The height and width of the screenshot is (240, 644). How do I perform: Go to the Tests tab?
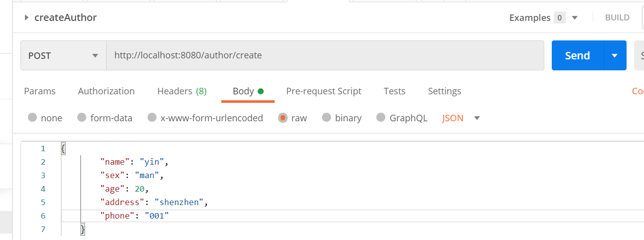(x=394, y=91)
